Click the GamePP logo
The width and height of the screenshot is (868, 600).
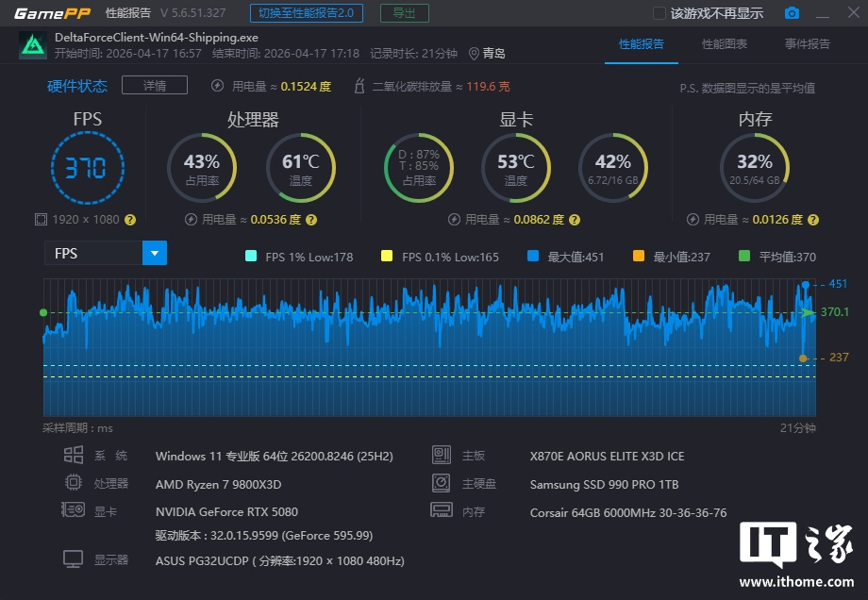click(46, 13)
